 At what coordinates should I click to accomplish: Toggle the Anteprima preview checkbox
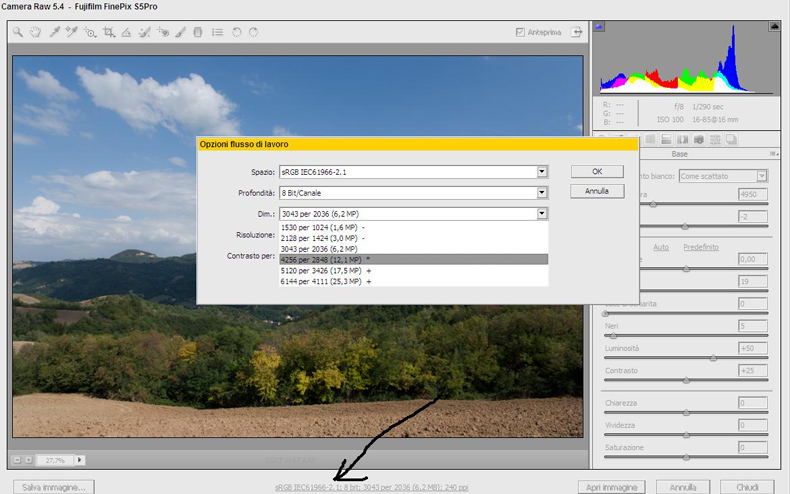click(x=520, y=32)
